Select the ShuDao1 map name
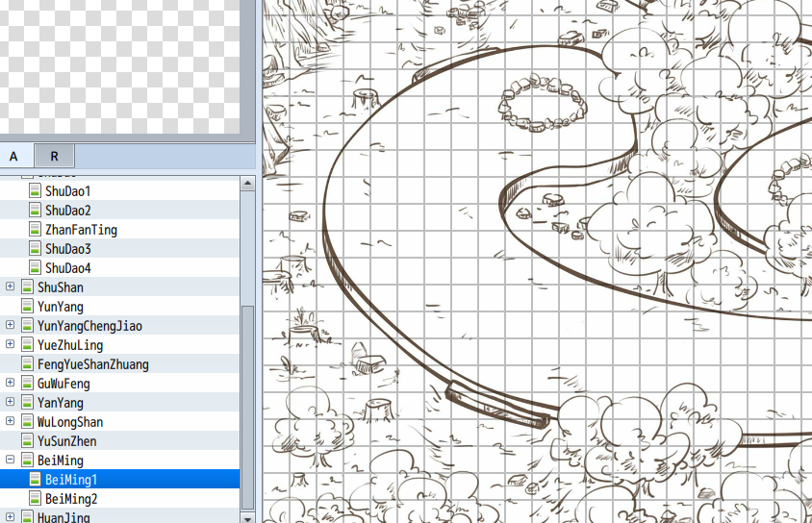This screenshot has height=523, width=812. coord(68,191)
